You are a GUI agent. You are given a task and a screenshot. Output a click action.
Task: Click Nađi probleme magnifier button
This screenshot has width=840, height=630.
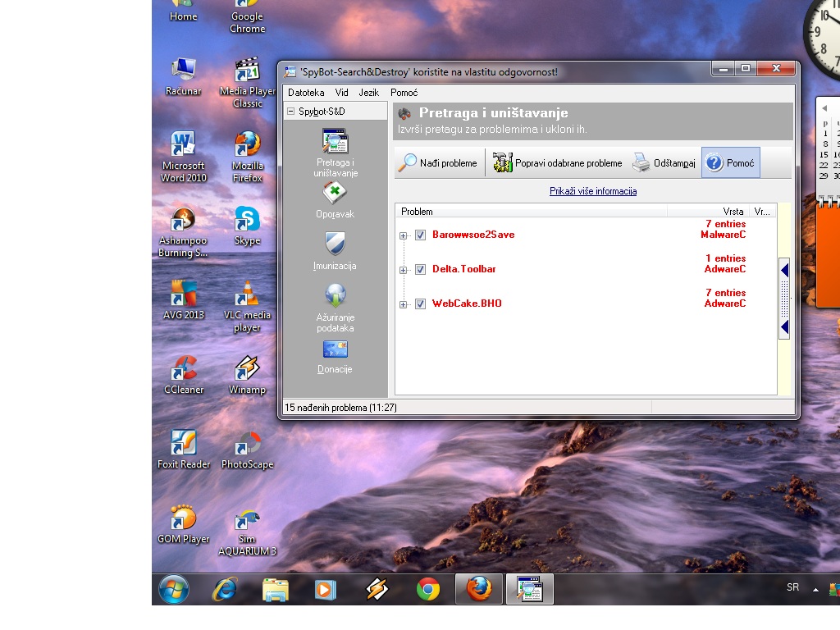tap(438, 163)
